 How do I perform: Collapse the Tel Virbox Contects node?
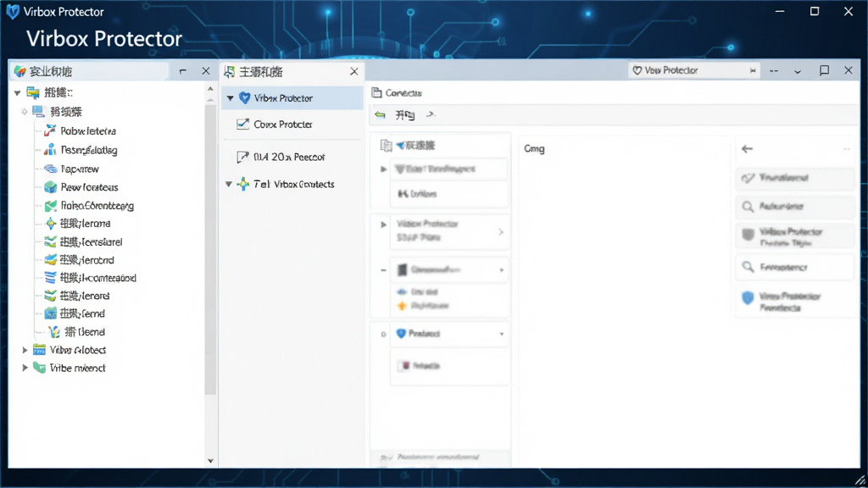(229, 184)
